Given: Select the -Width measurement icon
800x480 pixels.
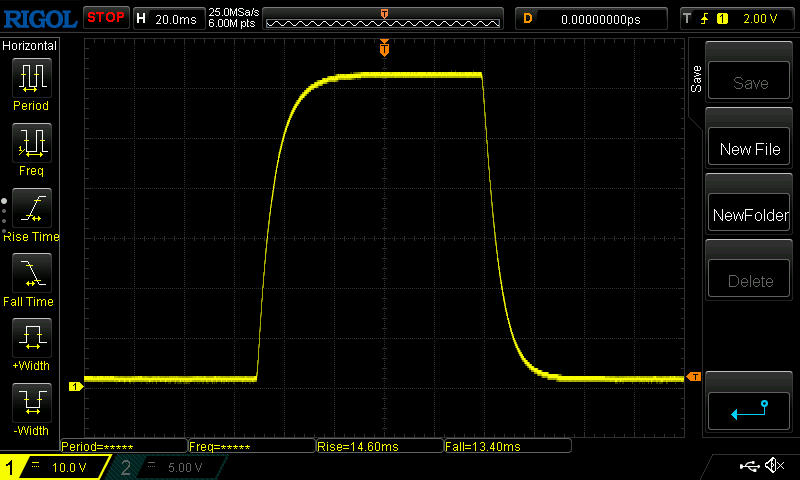Looking at the screenshot, I should [x=32, y=403].
